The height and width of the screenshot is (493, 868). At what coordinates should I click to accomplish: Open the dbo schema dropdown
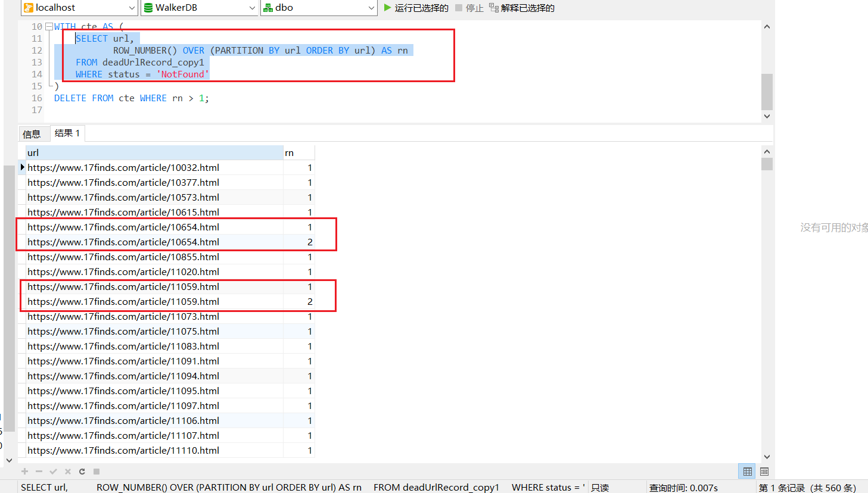point(319,8)
